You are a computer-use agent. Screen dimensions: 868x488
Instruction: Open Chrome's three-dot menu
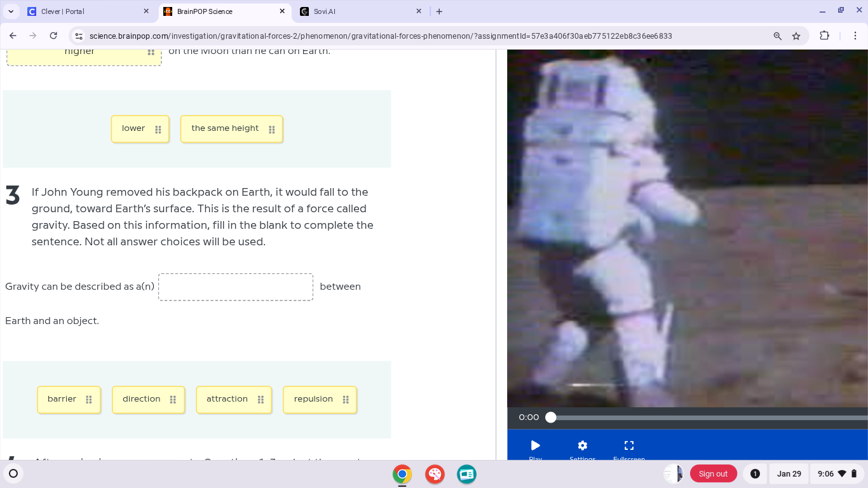tap(854, 36)
